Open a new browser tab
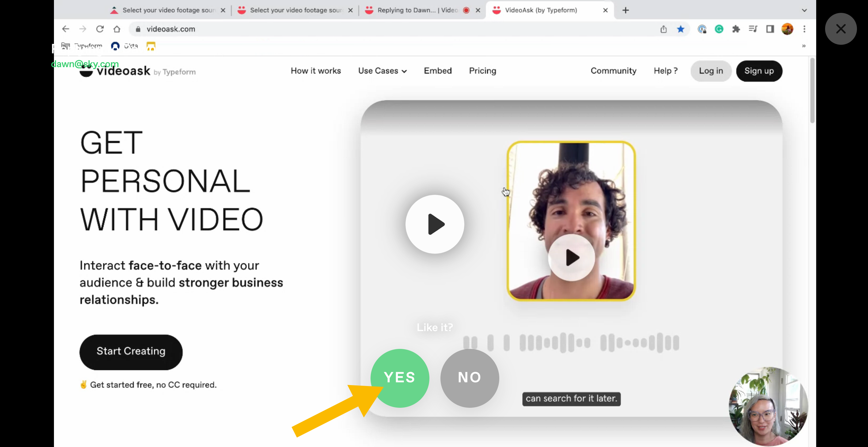868x447 pixels. click(625, 10)
